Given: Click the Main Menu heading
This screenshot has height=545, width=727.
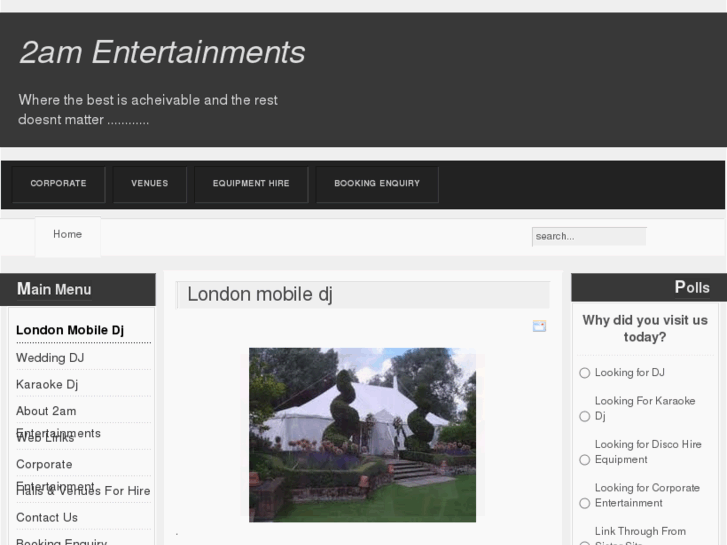Looking at the screenshot, I should point(54,289).
